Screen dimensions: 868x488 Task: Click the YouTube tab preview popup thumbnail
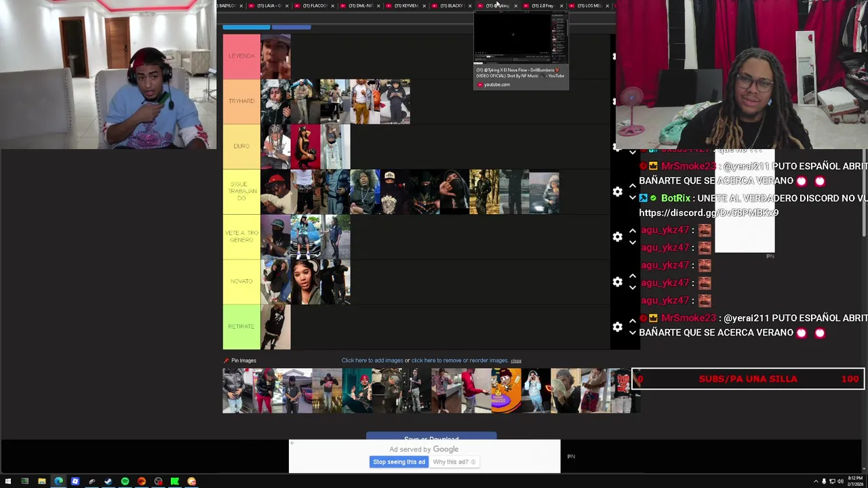521,39
